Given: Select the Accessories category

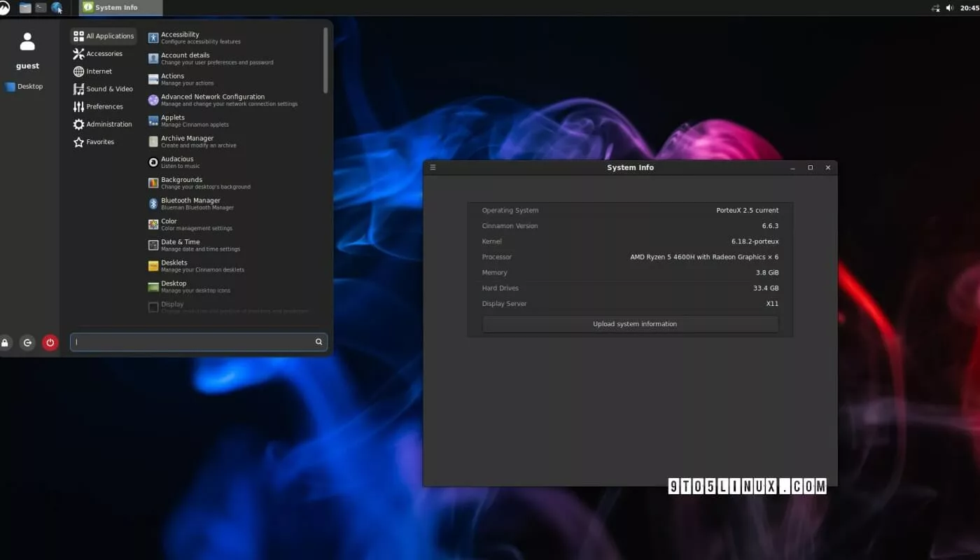Looking at the screenshot, I should pyautogui.click(x=104, y=54).
